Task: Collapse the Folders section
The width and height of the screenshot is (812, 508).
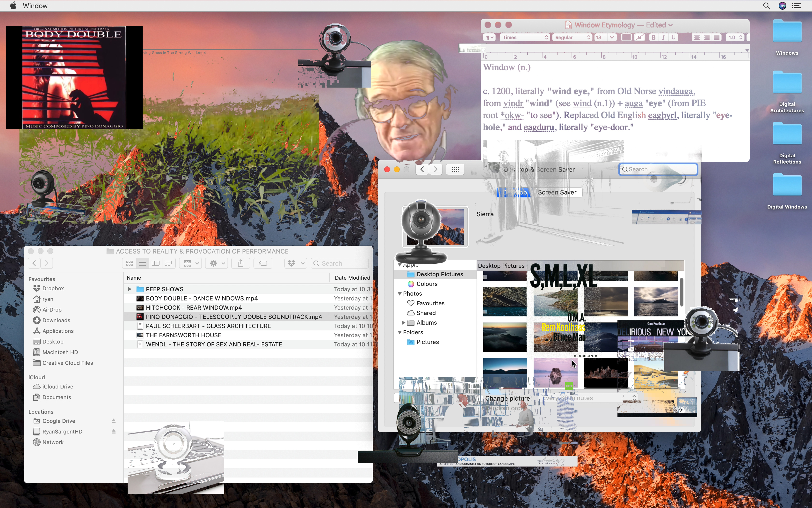Action: pos(400,332)
